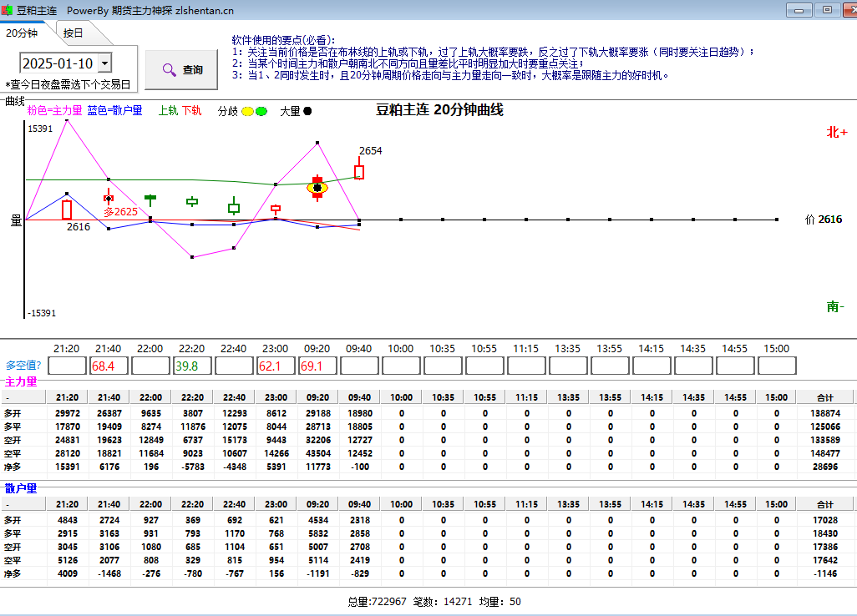
Task: Click the 多空值? link
Action: click(23, 365)
